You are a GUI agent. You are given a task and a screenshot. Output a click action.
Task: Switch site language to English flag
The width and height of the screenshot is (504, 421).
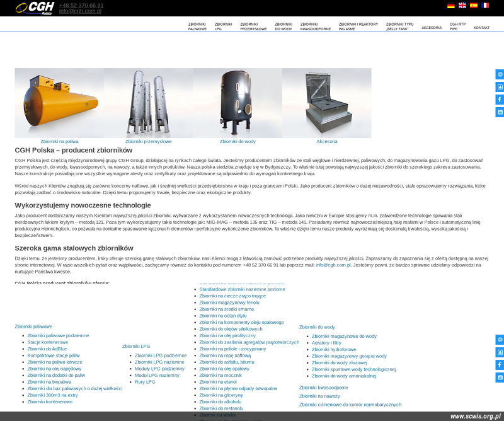click(x=462, y=6)
